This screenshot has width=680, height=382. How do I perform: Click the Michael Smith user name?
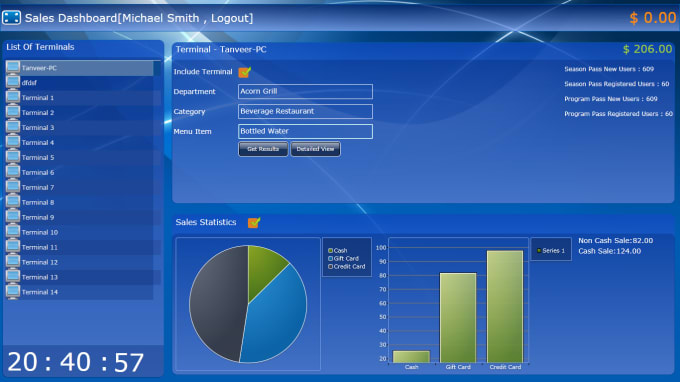160,18
